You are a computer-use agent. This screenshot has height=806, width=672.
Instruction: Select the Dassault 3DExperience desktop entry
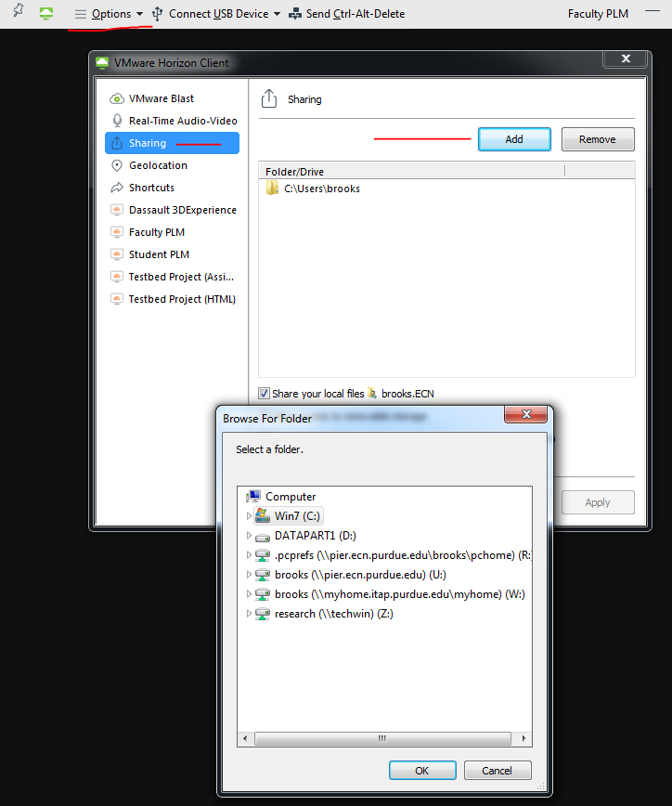(x=182, y=210)
